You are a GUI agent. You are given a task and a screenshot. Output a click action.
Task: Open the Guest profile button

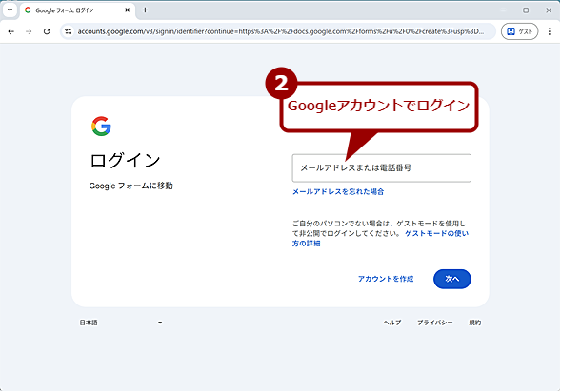click(x=519, y=31)
